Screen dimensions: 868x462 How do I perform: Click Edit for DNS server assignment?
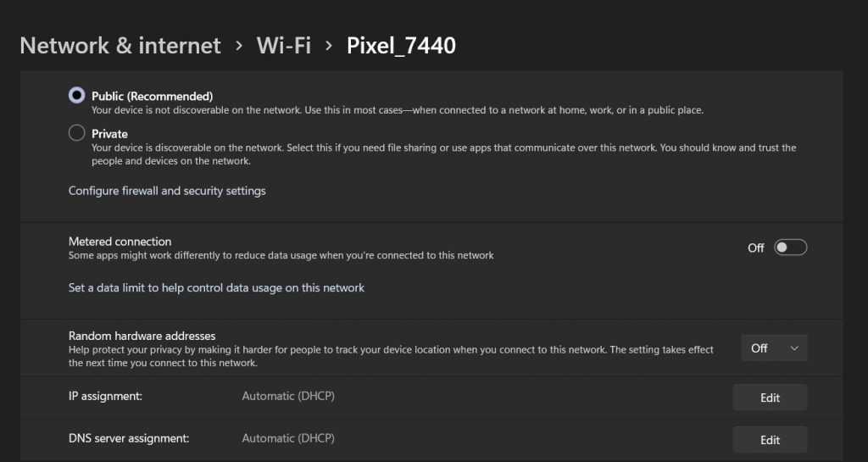(x=770, y=440)
